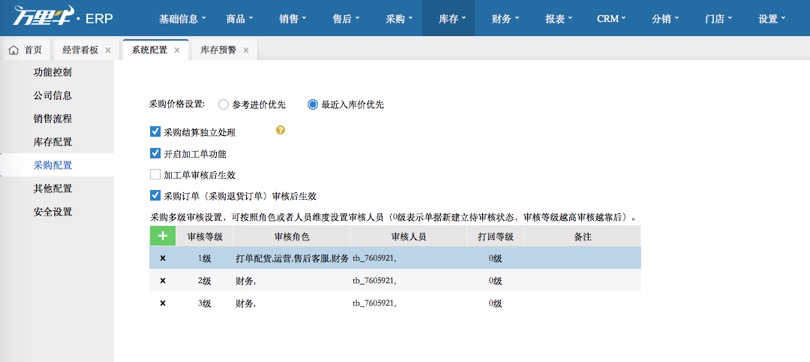Click the green plus add-row button
This screenshot has width=810, height=362.
pyautogui.click(x=163, y=237)
